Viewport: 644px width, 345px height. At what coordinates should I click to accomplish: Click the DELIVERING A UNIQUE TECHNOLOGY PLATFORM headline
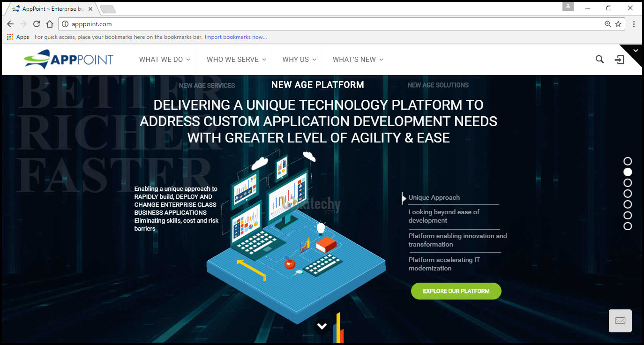[x=319, y=121]
